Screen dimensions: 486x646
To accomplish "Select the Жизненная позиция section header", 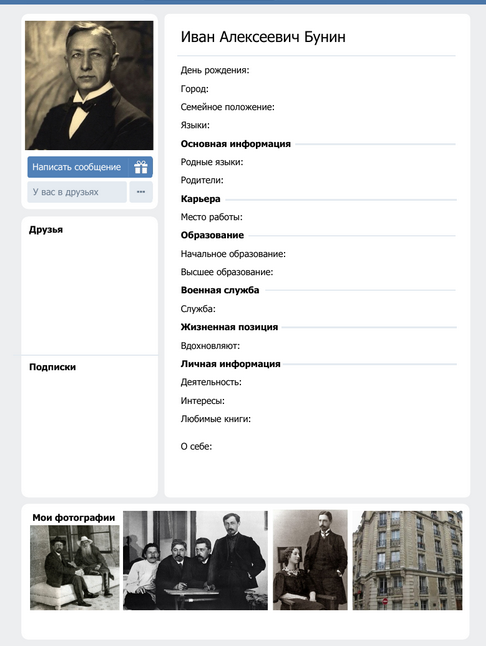I will point(229,327).
